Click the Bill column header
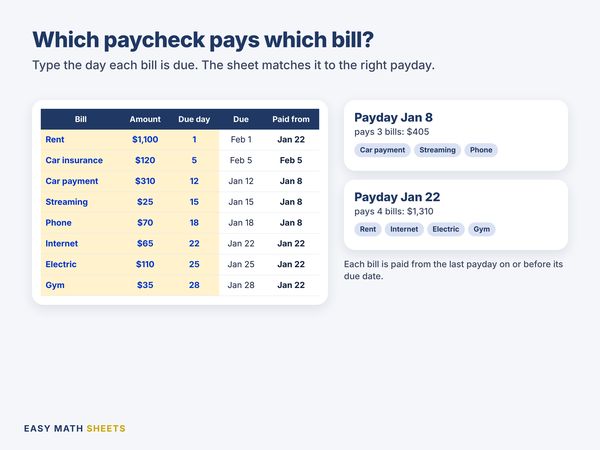Screen dimensions: 600x450 80,119
